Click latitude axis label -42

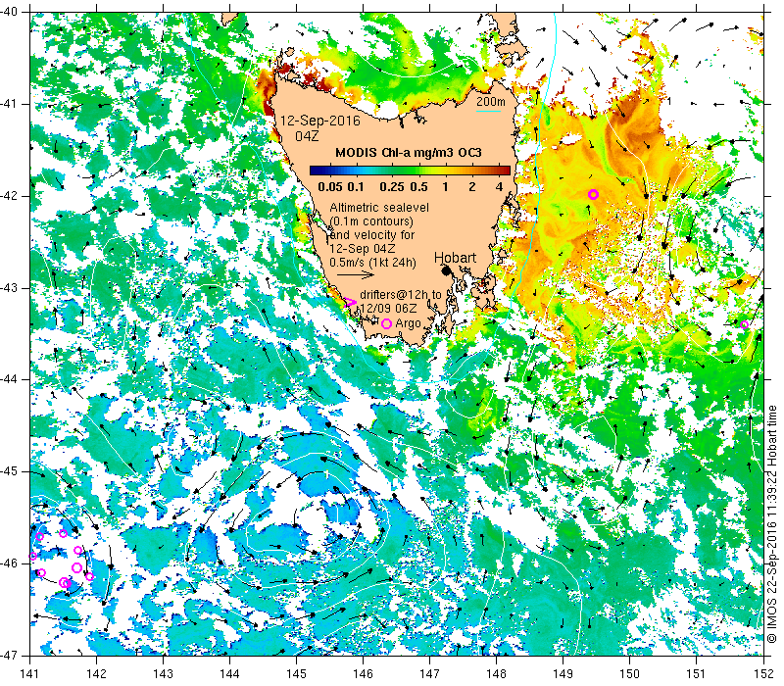click(x=10, y=195)
